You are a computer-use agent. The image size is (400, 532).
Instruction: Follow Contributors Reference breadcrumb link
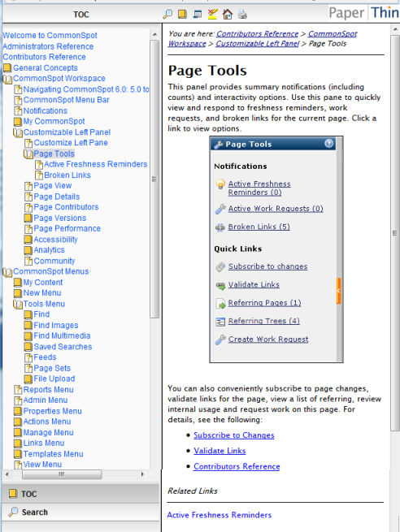(x=257, y=33)
